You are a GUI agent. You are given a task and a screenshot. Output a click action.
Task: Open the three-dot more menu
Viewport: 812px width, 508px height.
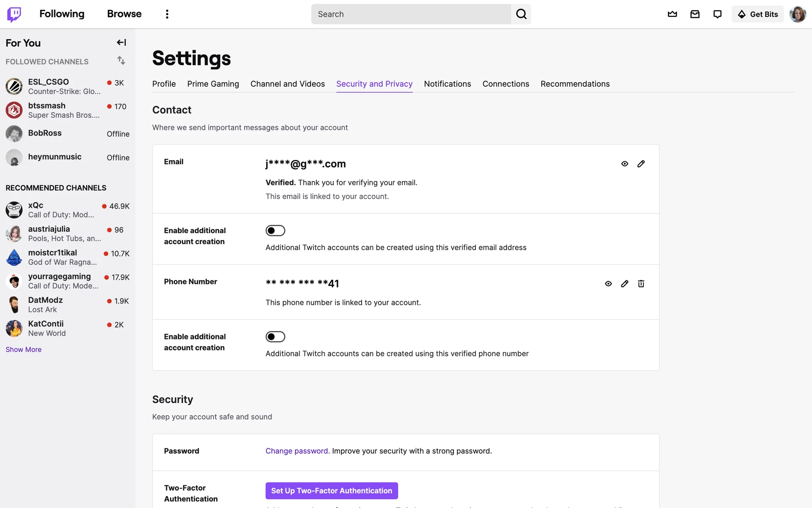[167, 14]
